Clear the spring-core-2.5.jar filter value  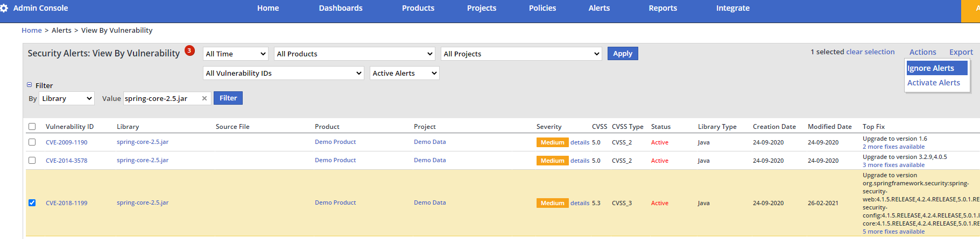(x=205, y=98)
